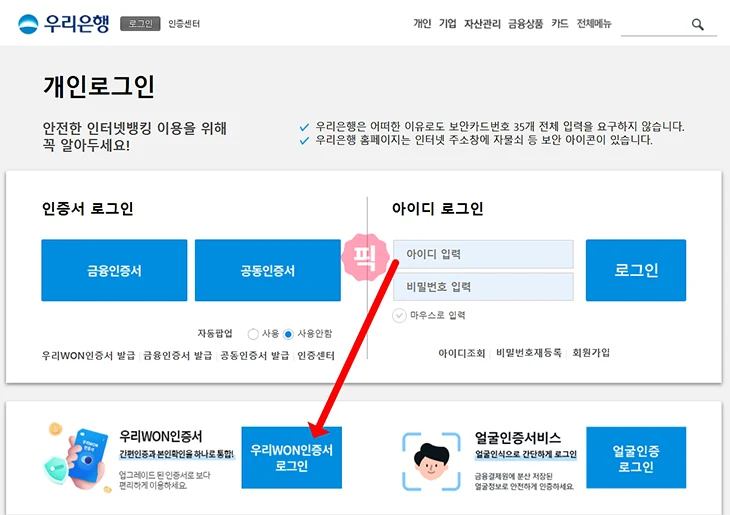Open 우리WON인증서 발급 link
730x515 pixels.
(x=88, y=356)
